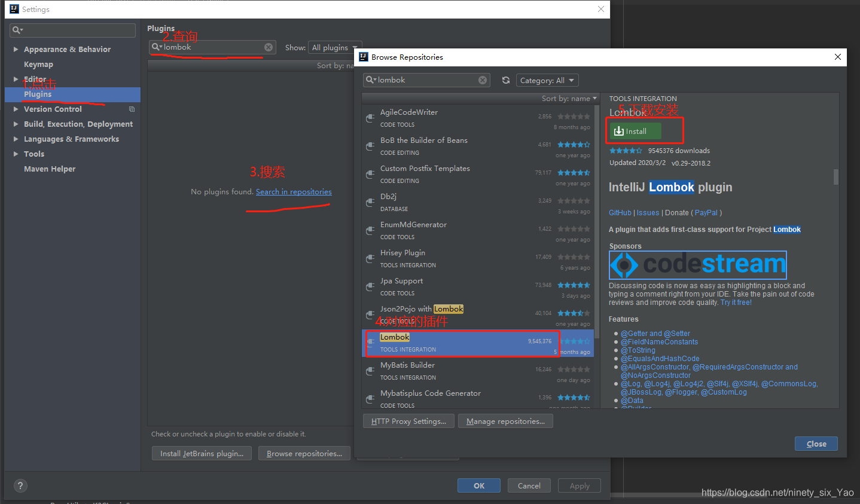The width and height of the screenshot is (860, 504).
Task: Select the AgileCodeWriter plugin
Action: click(x=478, y=118)
